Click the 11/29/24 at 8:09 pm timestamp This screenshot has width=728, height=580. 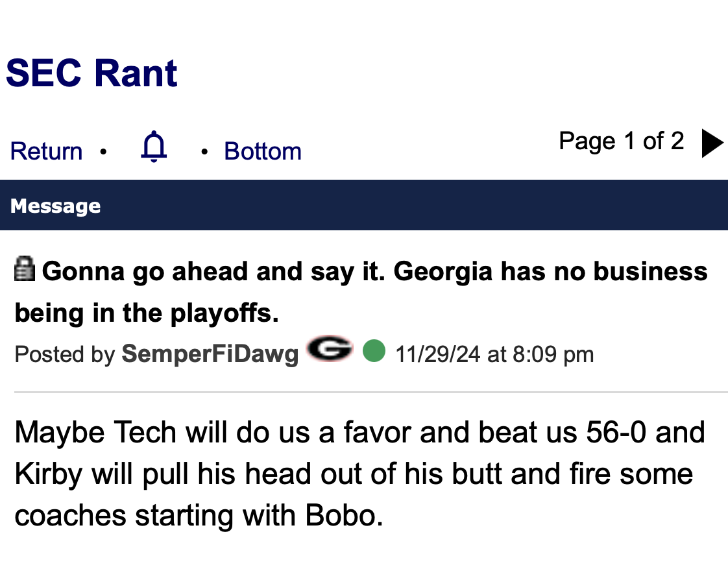click(x=494, y=354)
